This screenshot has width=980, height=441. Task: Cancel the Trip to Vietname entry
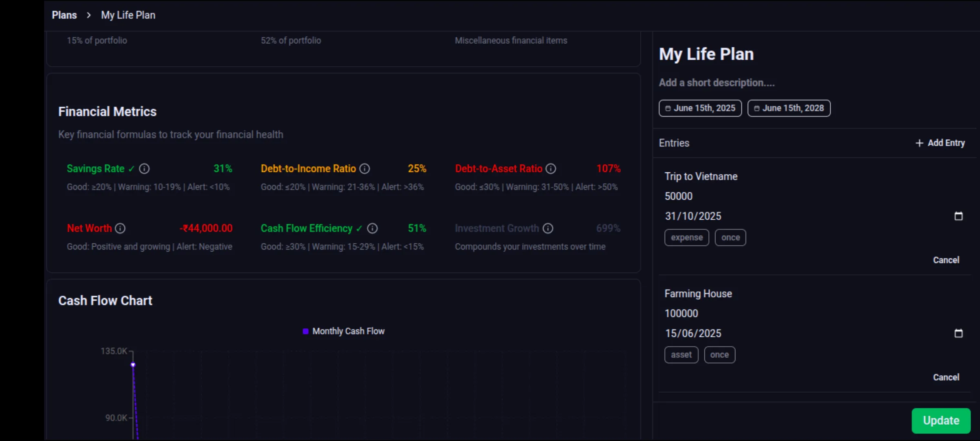click(946, 260)
